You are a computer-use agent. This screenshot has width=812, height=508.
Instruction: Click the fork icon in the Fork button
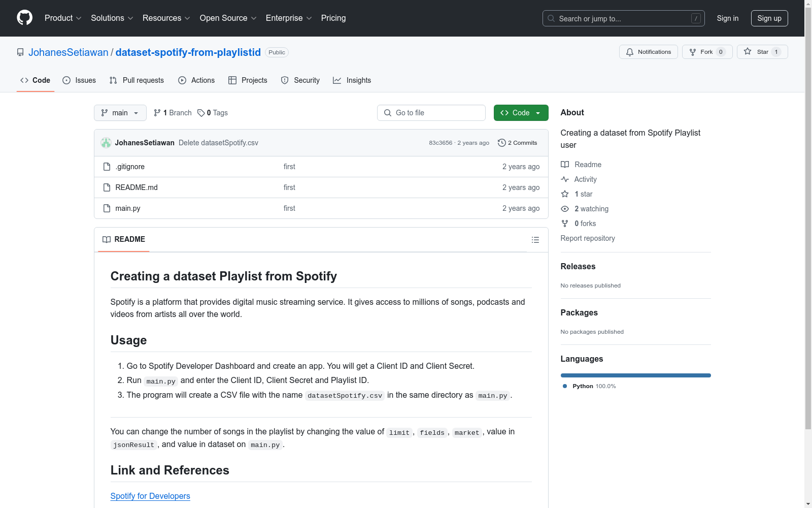coord(693,52)
